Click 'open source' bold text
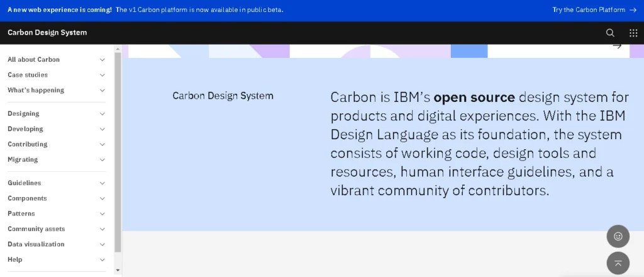Image resolution: width=644 pixels, height=277 pixels. [x=474, y=98]
